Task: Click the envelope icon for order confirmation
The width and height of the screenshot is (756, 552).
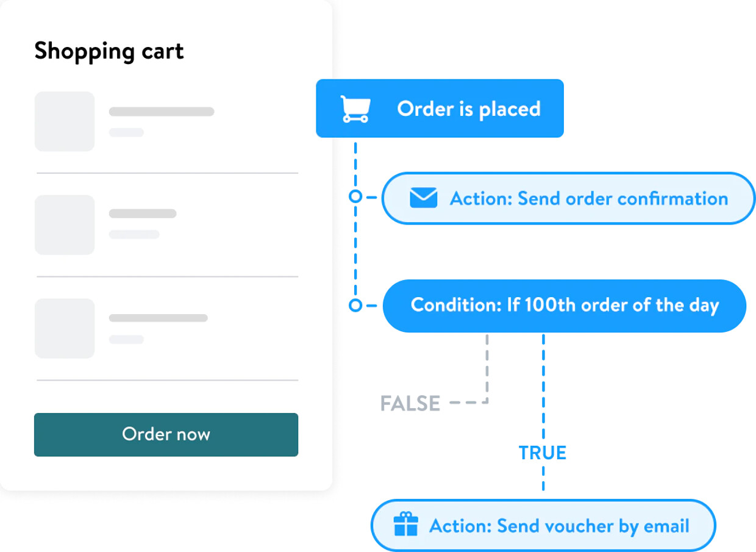Action: pos(423,198)
